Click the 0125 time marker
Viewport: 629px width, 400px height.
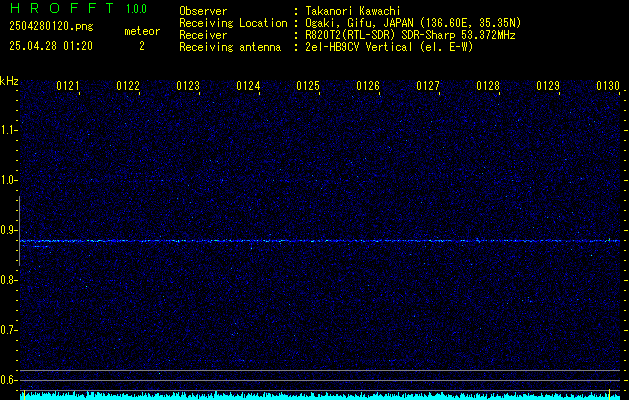pyautogui.click(x=308, y=85)
